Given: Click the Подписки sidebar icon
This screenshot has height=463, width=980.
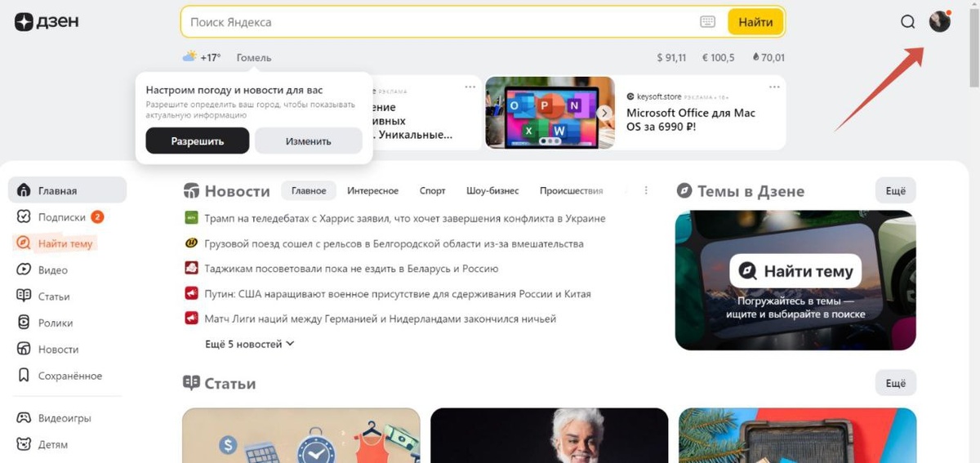Looking at the screenshot, I should coord(24,217).
